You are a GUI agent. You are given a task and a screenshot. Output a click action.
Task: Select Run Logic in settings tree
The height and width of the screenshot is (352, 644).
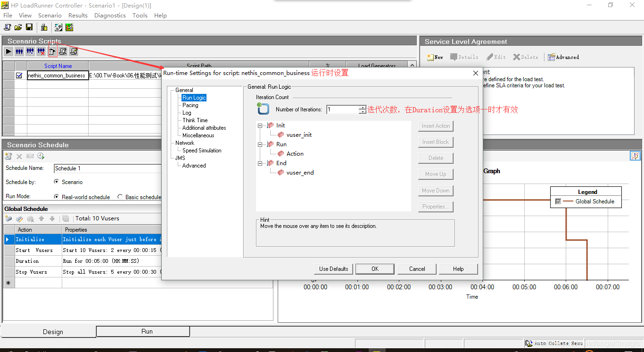coord(194,98)
